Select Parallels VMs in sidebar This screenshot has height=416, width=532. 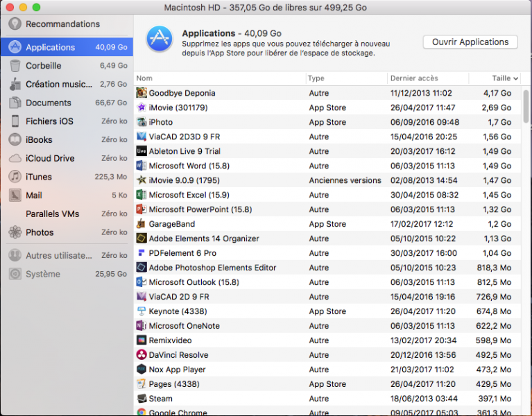(x=67, y=214)
